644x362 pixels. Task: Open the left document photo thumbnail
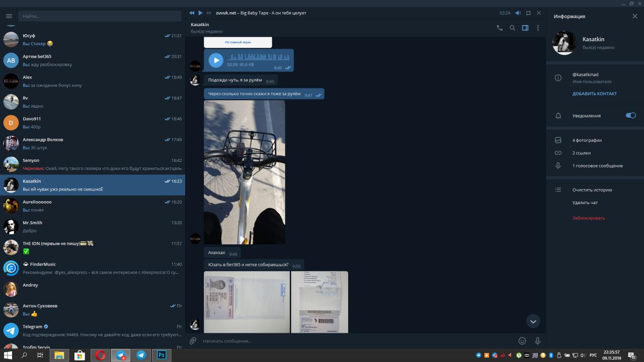pyautogui.click(x=247, y=302)
